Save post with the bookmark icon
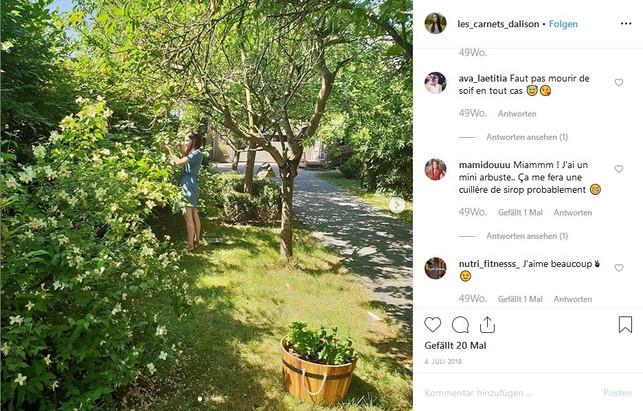643x411 pixels. point(625,324)
